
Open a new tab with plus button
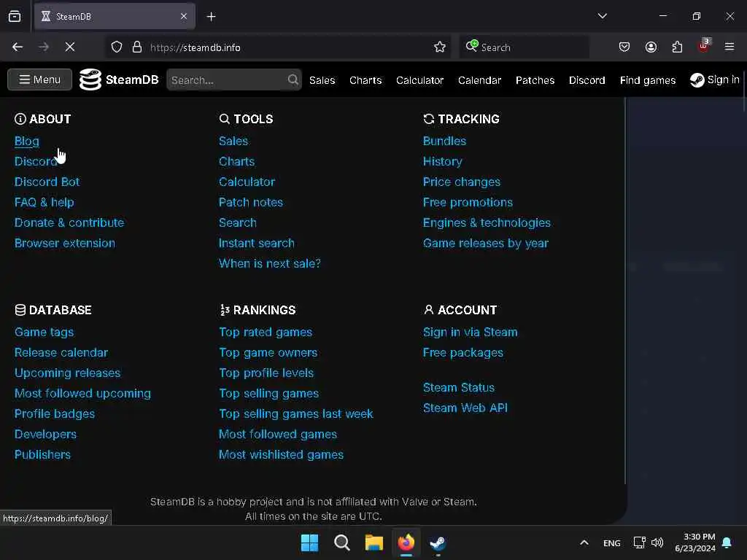tap(211, 17)
